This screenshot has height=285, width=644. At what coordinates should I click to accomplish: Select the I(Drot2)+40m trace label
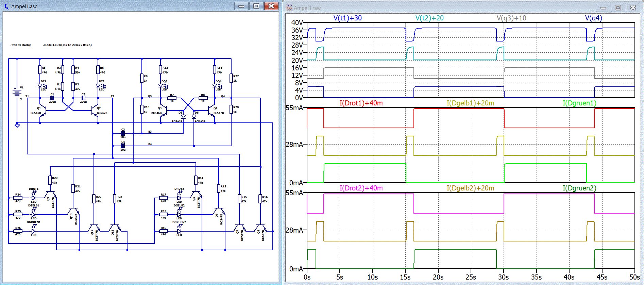(x=361, y=188)
